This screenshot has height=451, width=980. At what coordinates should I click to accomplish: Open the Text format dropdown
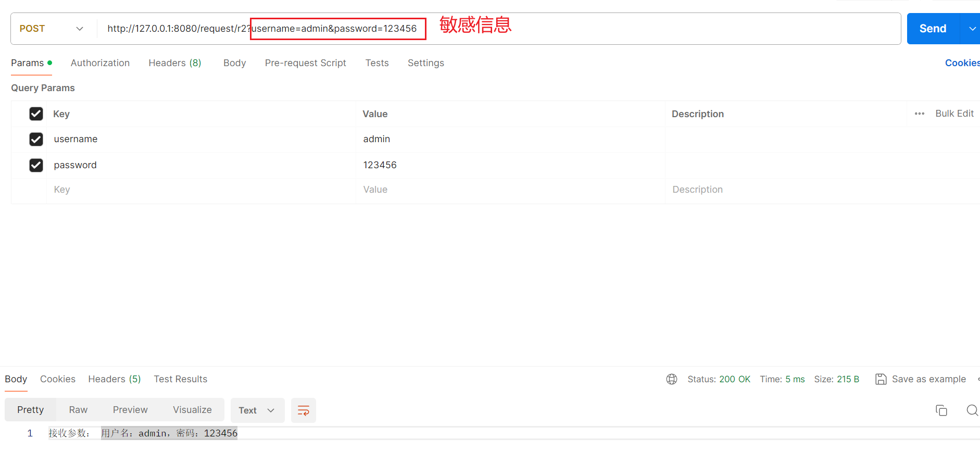257,410
